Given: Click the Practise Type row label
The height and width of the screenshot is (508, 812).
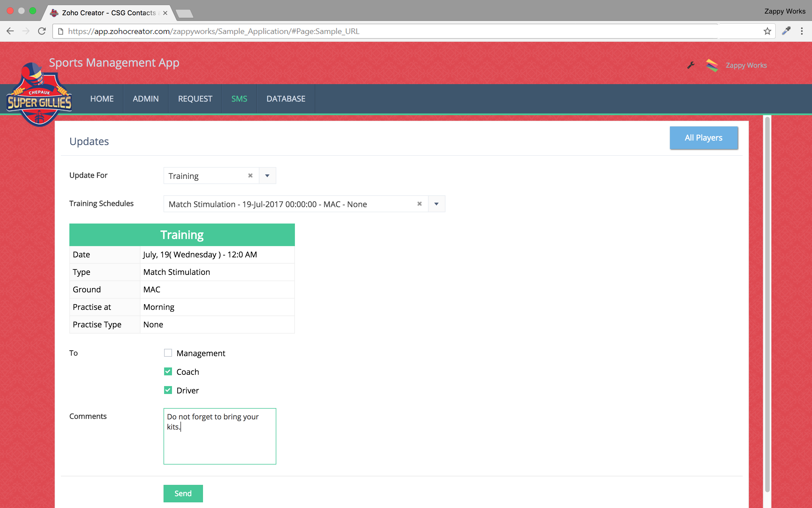Looking at the screenshot, I should click(97, 325).
